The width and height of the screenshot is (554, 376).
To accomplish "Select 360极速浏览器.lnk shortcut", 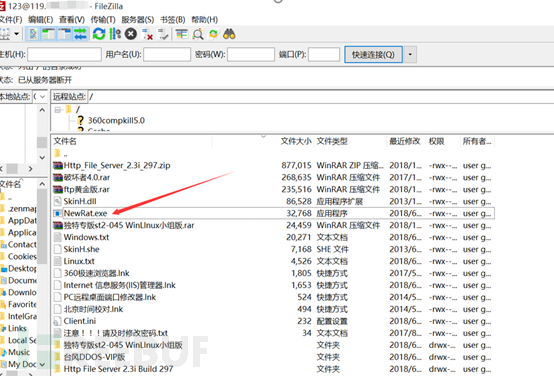I will tap(96, 273).
